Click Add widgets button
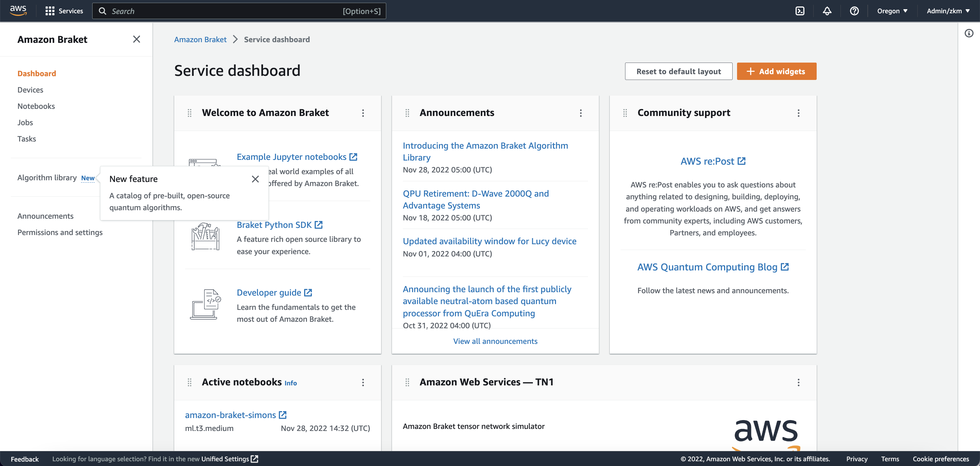This screenshot has width=980, height=466. click(x=776, y=71)
